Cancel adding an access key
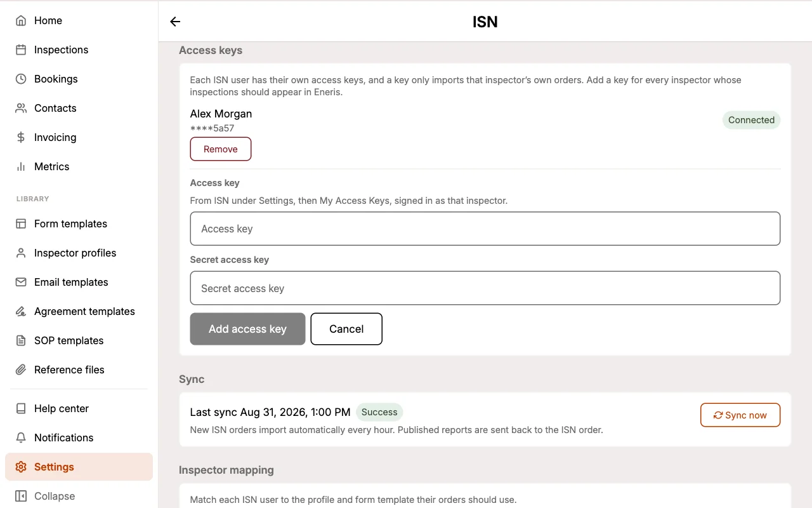Image resolution: width=812 pixels, height=508 pixels. (x=346, y=329)
